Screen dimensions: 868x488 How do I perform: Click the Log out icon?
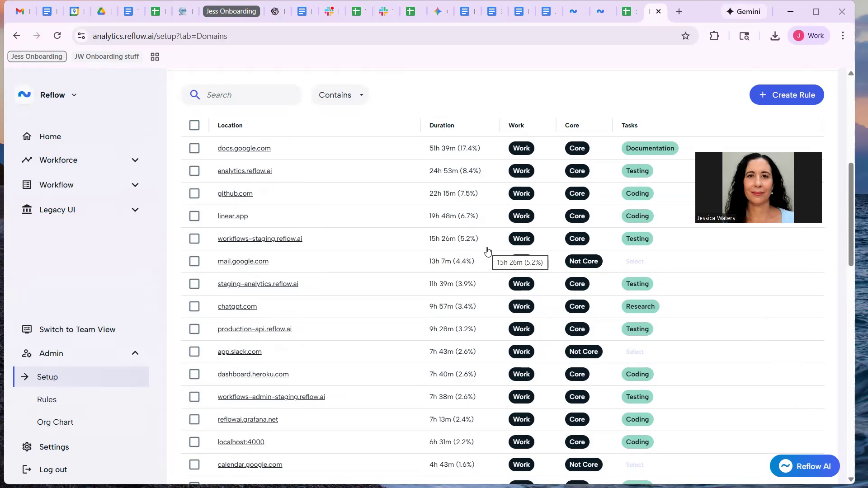pyautogui.click(x=27, y=469)
